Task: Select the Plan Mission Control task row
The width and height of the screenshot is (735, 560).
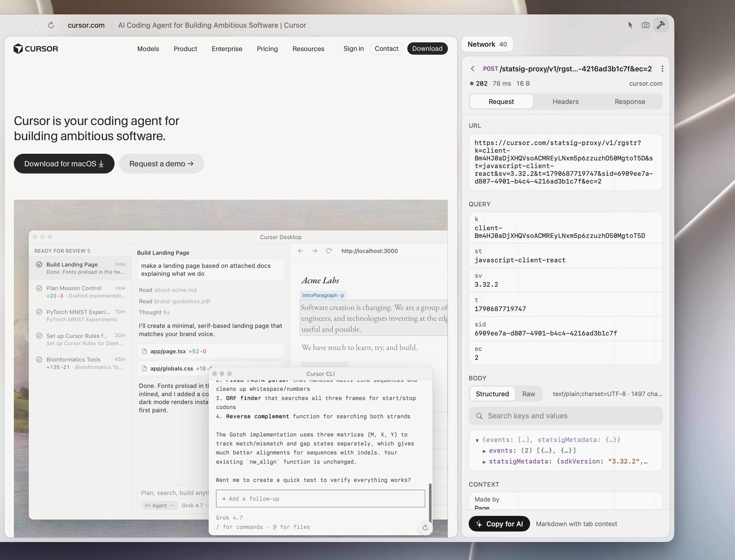Action: [80, 292]
